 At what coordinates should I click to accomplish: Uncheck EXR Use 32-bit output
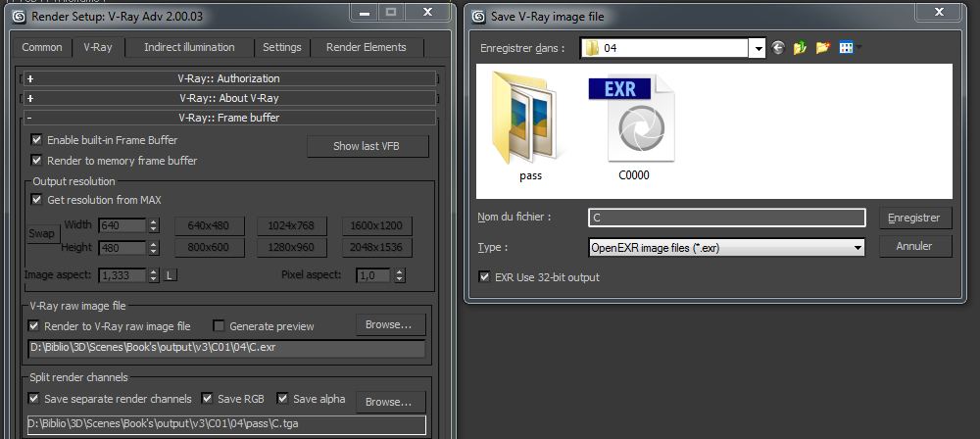pyautogui.click(x=484, y=277)
